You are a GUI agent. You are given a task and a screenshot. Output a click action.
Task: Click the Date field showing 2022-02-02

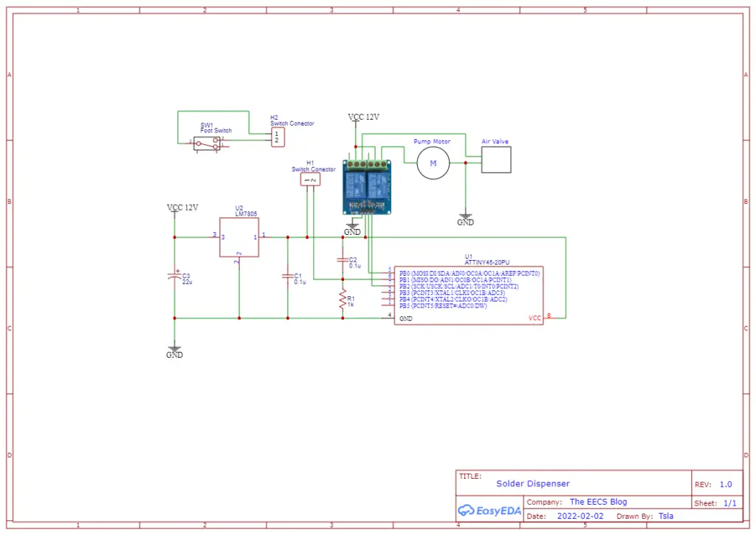pos(581,516)
